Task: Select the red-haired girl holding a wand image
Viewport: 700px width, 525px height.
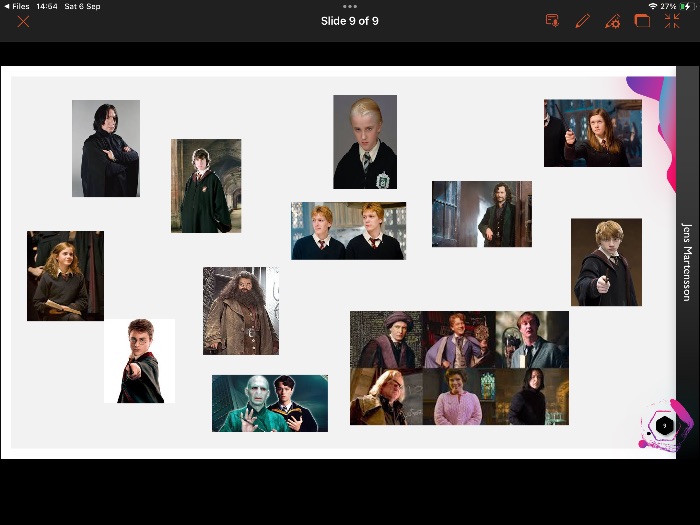Action: [x=593, y=133]
